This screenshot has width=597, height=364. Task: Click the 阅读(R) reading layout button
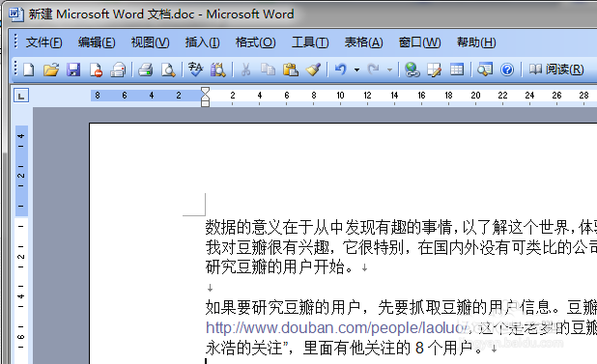(x=556, y=70)
